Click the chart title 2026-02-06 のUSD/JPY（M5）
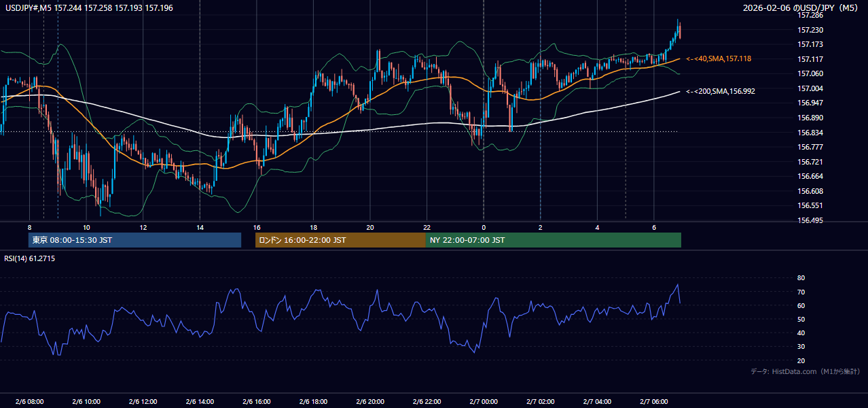The width and height of the screenshot is (868, 408). click(x=801, y=7)
